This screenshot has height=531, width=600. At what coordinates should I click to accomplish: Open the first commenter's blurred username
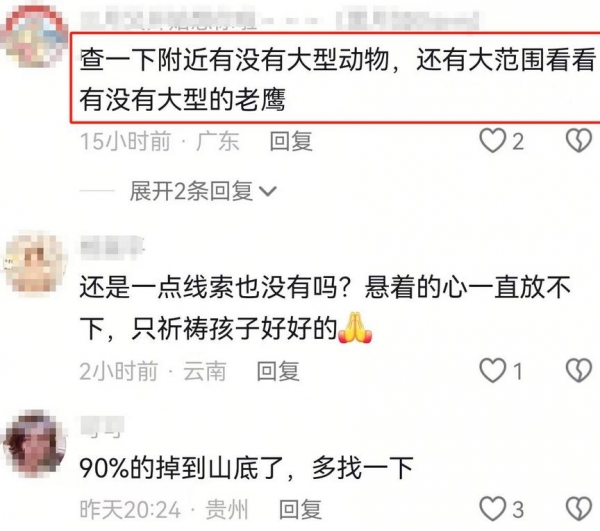coord(279,20)
